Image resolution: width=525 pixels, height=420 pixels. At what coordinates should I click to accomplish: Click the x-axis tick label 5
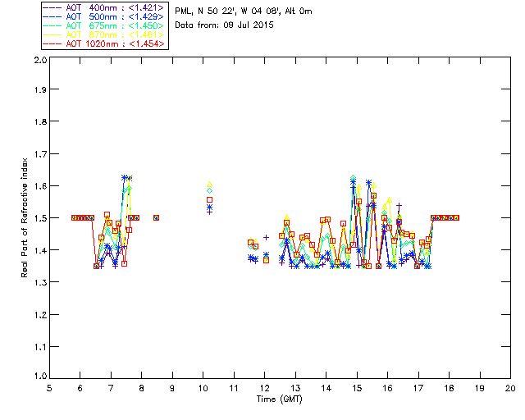pyautogui.click(x=49, y=388)
